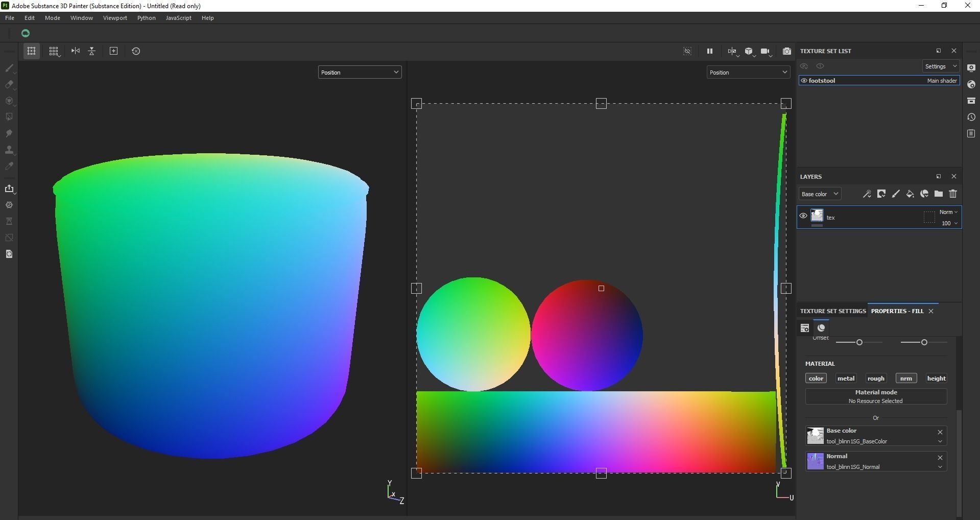Open the grid snapping options icon
This screenshot has height=520, width=980.
click(54, 51)
